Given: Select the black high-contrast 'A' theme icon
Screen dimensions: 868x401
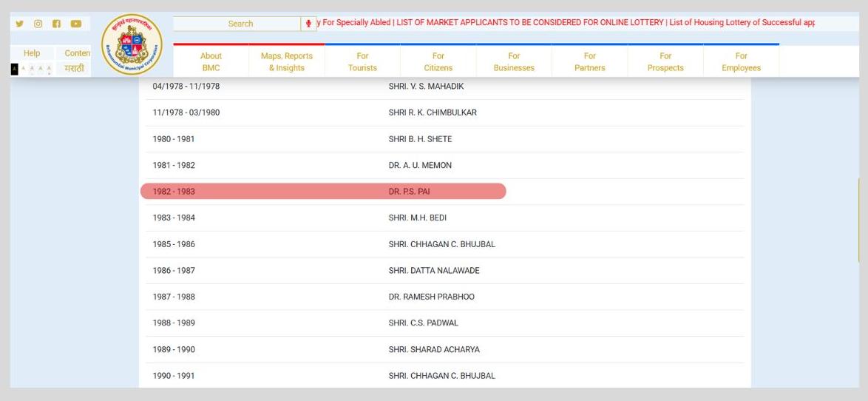Looking at the screenshot, I should tap(13, 69).
